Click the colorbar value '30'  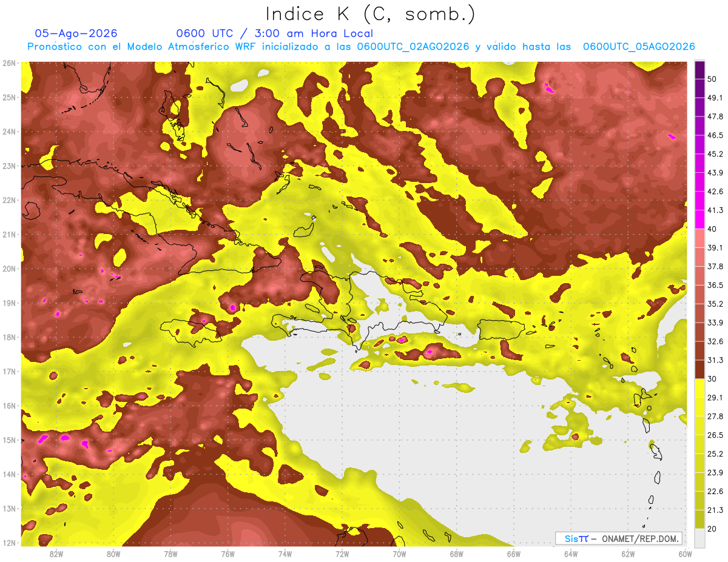point(713,378)
